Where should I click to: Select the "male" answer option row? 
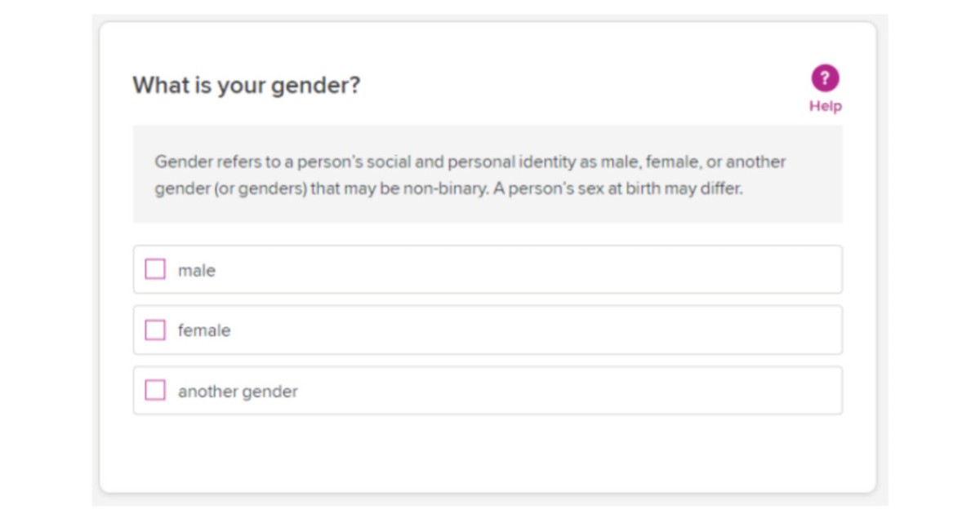click(x=490, y=269)
